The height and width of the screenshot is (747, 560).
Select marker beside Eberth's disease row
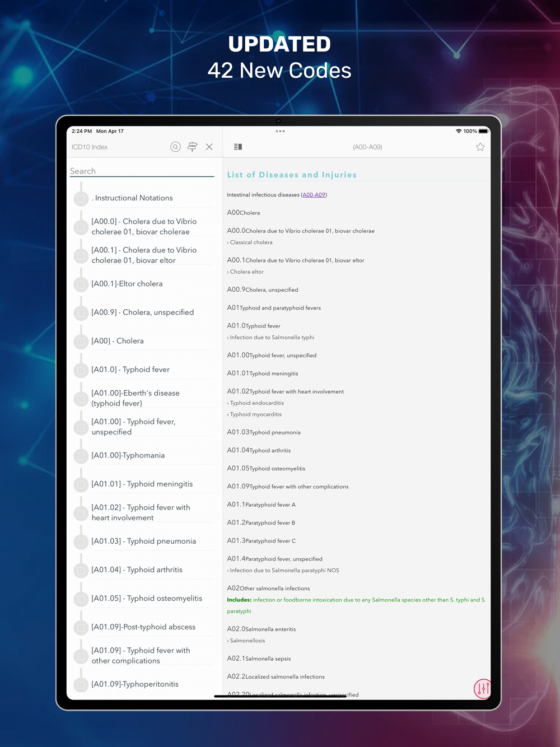81,398
